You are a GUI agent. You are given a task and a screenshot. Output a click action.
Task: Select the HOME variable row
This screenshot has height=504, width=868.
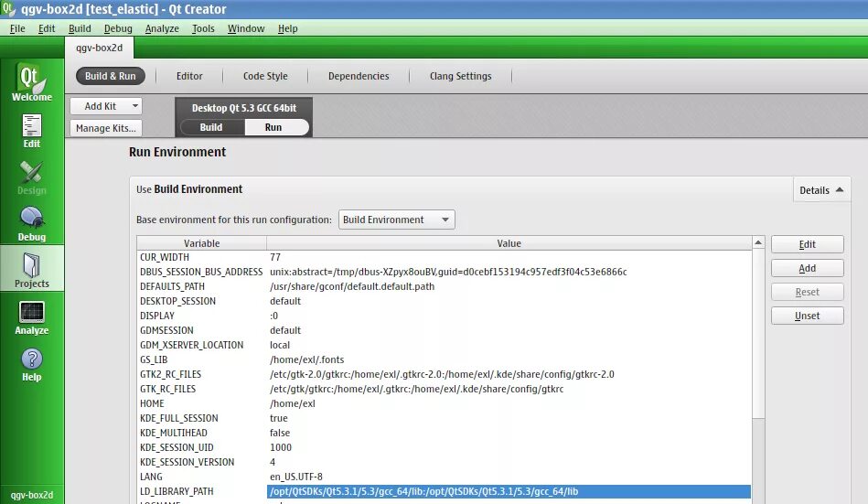[444, 403]
